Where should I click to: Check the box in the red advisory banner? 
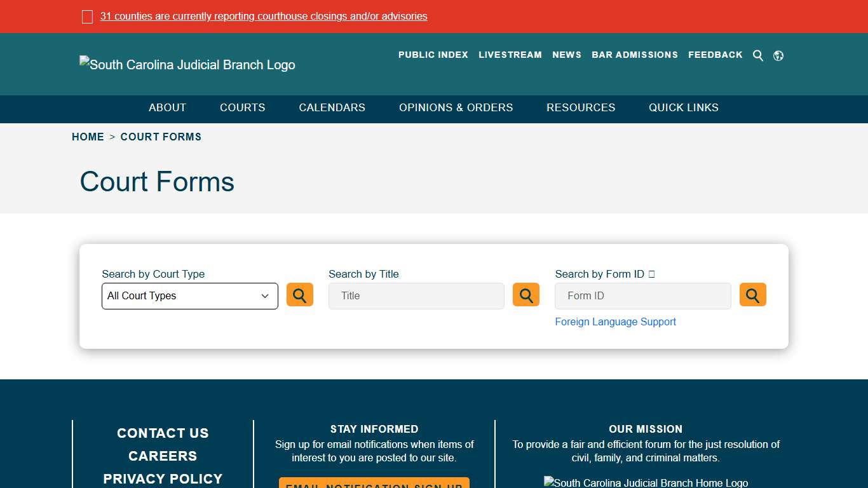87,16
